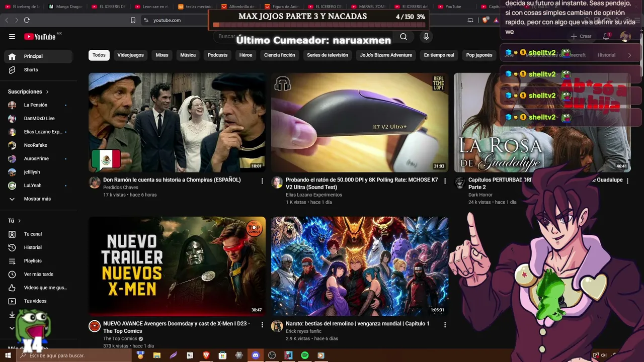Open options for the Don Ramón video

pyautogui.click(x=262, y=181)
